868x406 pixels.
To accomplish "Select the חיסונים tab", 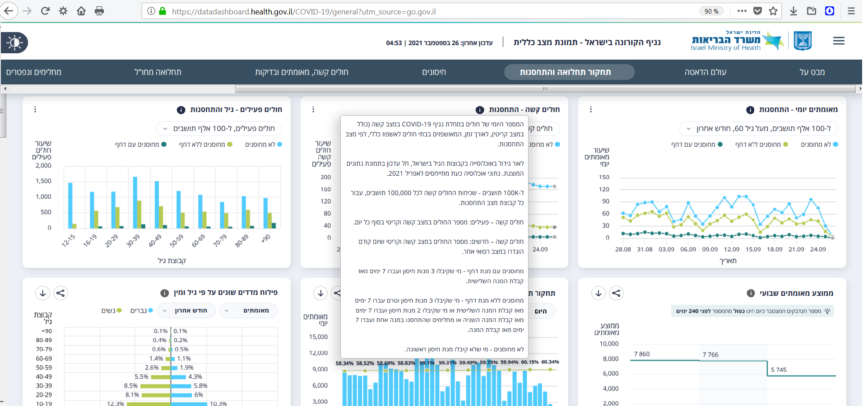I will coord(434,72).
